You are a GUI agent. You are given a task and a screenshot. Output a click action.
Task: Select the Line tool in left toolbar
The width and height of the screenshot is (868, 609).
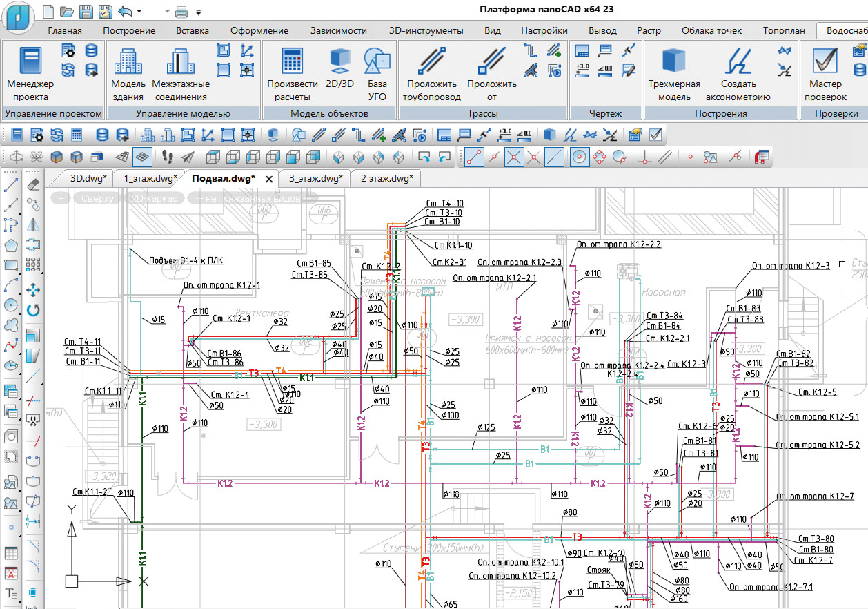[x=12, y=185]
